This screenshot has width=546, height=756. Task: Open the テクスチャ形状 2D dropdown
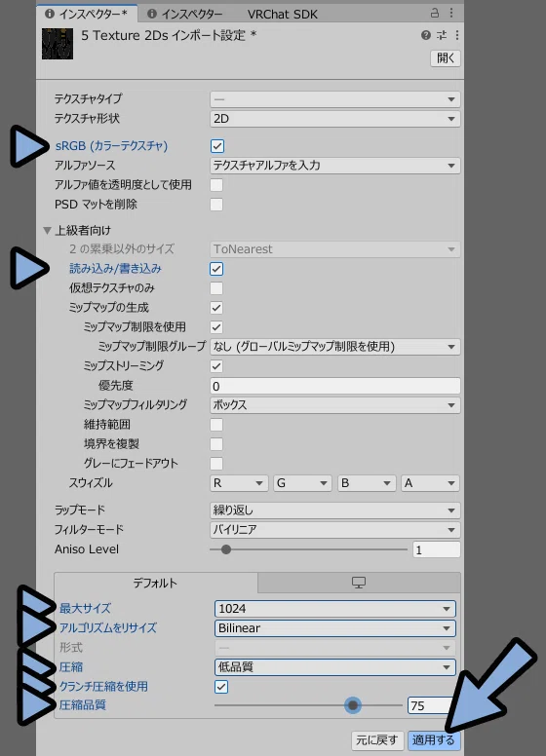[334, 119]
